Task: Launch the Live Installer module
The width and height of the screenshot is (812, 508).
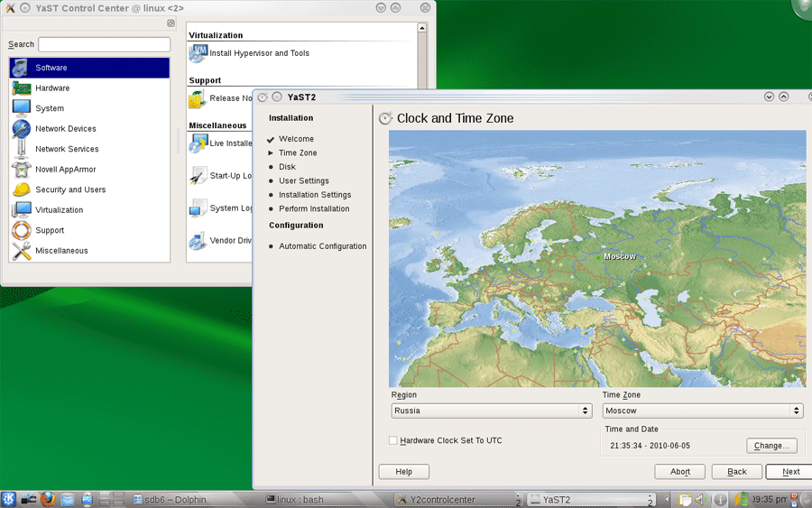Action: 220,143
